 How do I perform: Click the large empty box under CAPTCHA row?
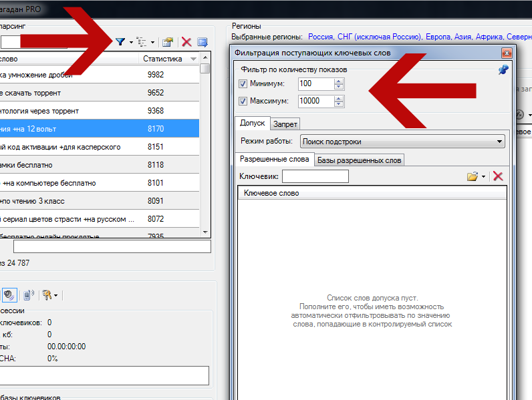[x=104, y=375]
